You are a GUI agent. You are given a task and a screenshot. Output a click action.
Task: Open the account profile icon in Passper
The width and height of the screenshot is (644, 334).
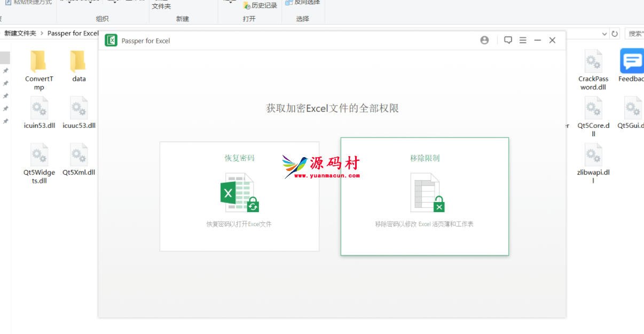[x=484, y=41]
